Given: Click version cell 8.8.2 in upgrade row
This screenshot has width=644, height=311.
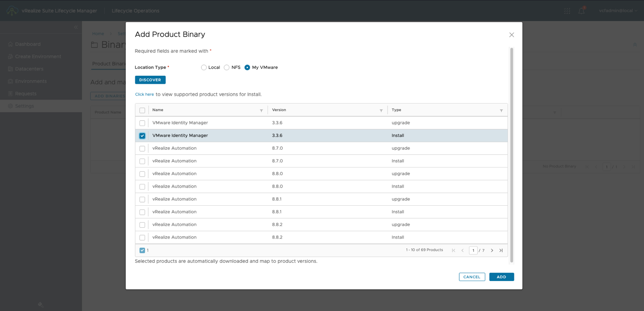Looking at the screenshot, I should click(x=277, y=224).
